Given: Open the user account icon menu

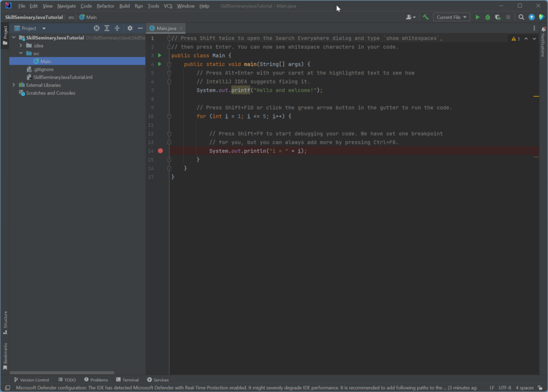Looking at the screenshot, I should pos(410,17).
